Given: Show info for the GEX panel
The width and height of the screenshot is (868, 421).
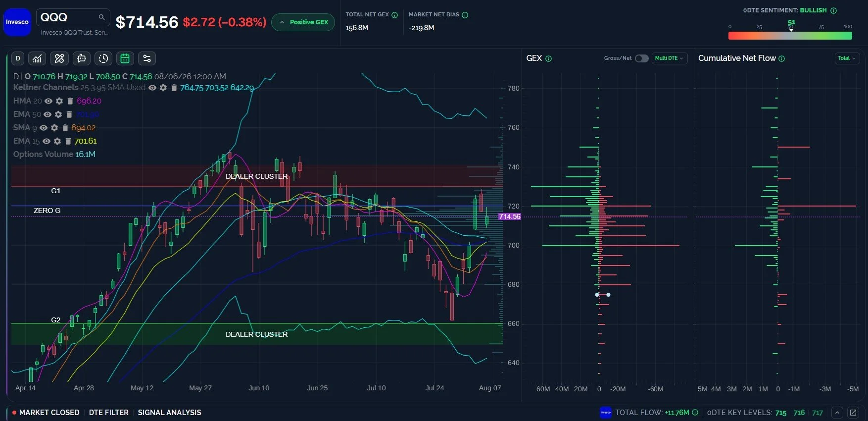Looking at the screenshot, I should click(x=549, y=58).
